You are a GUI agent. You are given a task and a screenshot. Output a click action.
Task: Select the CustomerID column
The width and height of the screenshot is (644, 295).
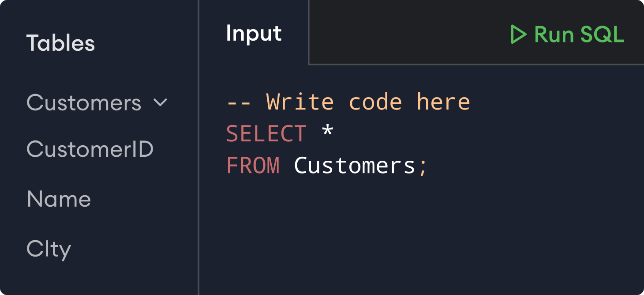pyautogui.click(x=90, y=149)
